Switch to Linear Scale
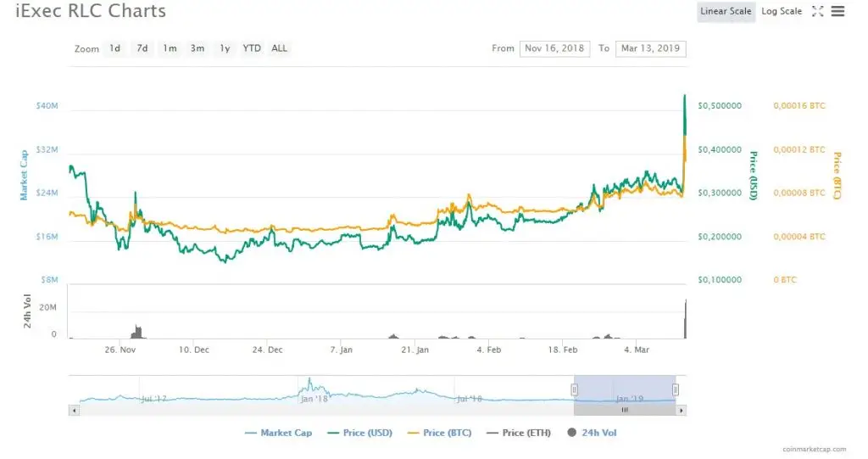 pos(726,11)
